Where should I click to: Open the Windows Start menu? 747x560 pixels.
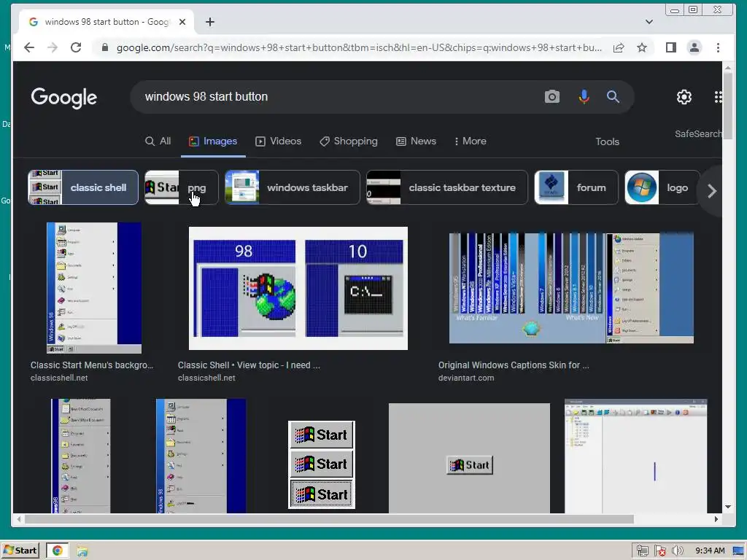point(20,551)
